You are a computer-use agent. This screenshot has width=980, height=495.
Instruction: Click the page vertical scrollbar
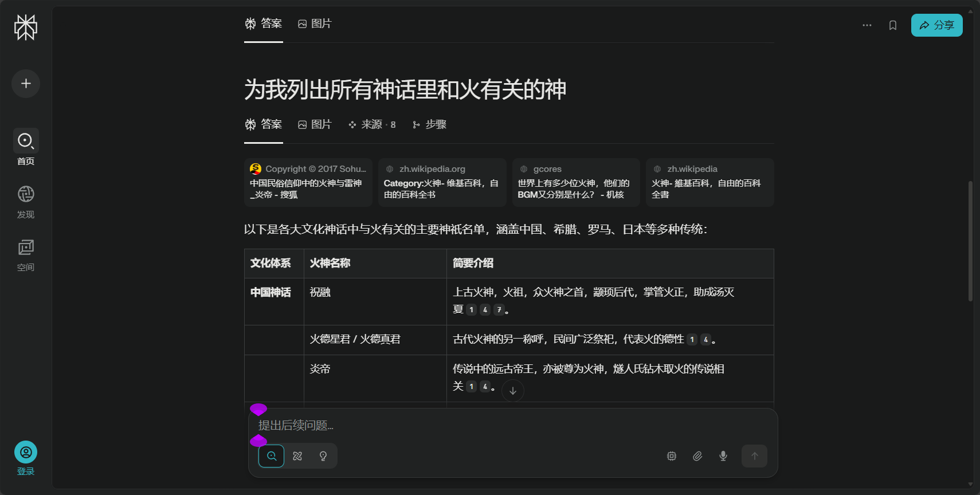pos(970,241)
